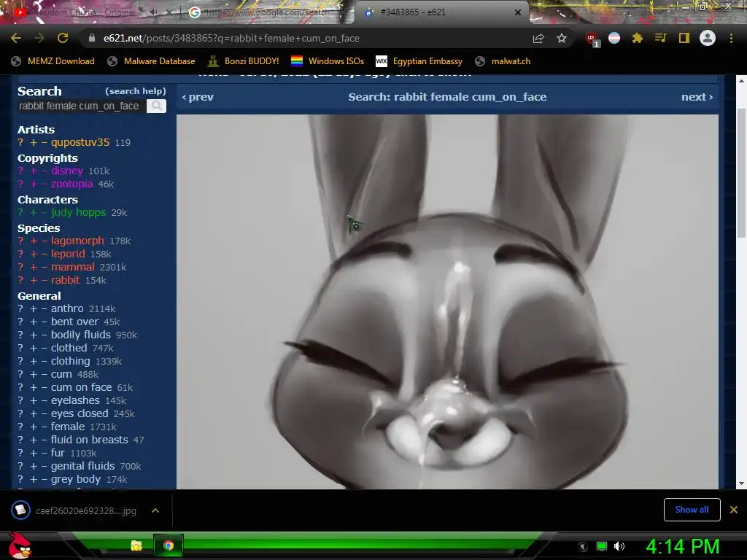Open the Windows ISOs bookmark

(x=328, y=61)
